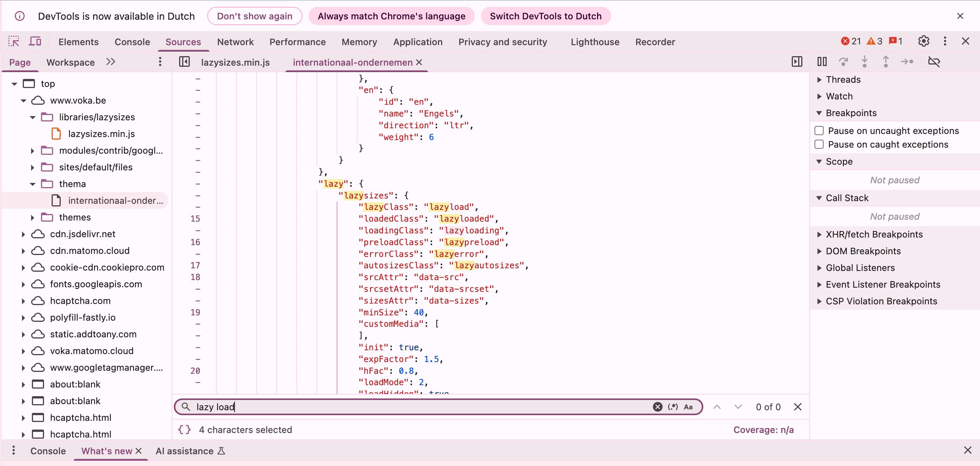The image size is (980, 466).
Task: Open DevTools settings gear
Action: pyautogui.click(x=923, y=41)
